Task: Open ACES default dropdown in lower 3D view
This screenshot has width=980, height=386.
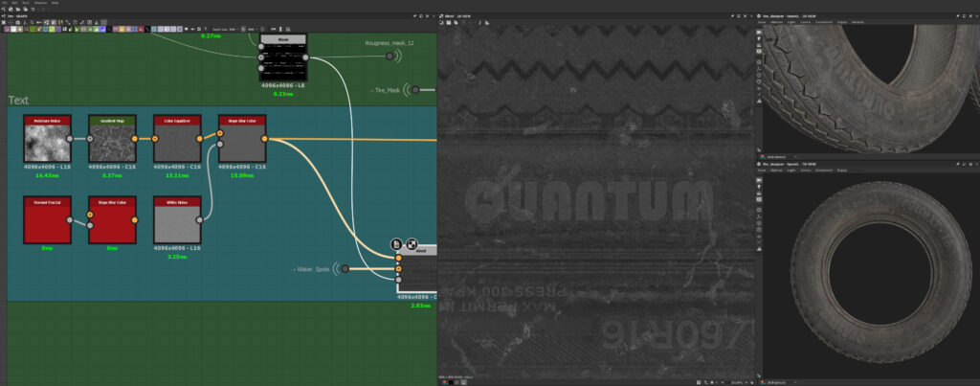Action: coord(781,381)
